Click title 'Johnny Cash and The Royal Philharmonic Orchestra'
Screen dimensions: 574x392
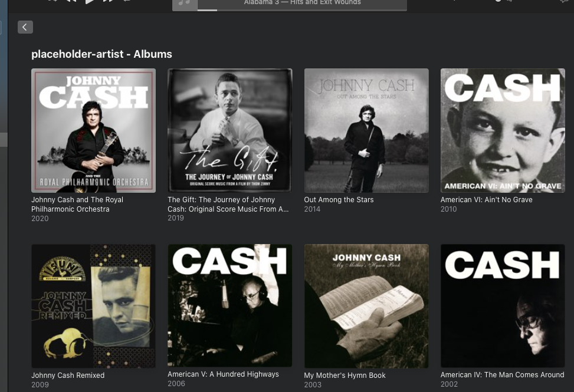pyautogui.click(x=77, y=205)
